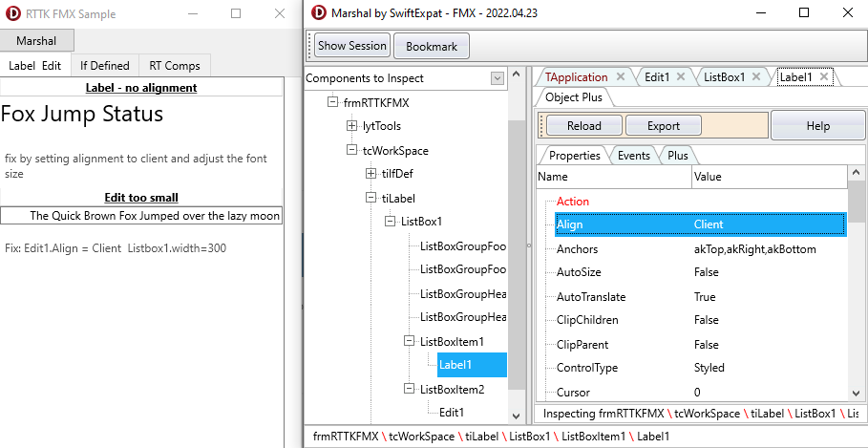The width and height of the screenshot is (868, 448).
Task: Open the Plus tab
Action: coord(678,156)
